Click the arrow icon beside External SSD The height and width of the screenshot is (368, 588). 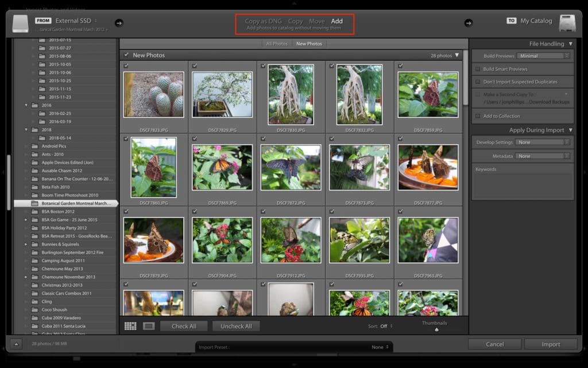[119, 23]
